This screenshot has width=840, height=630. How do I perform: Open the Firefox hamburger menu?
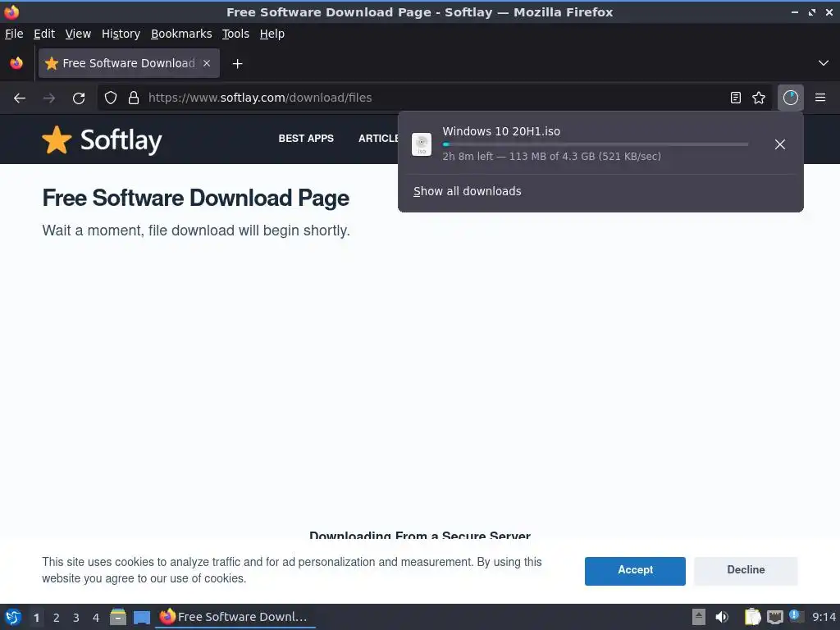click(820, 98)
